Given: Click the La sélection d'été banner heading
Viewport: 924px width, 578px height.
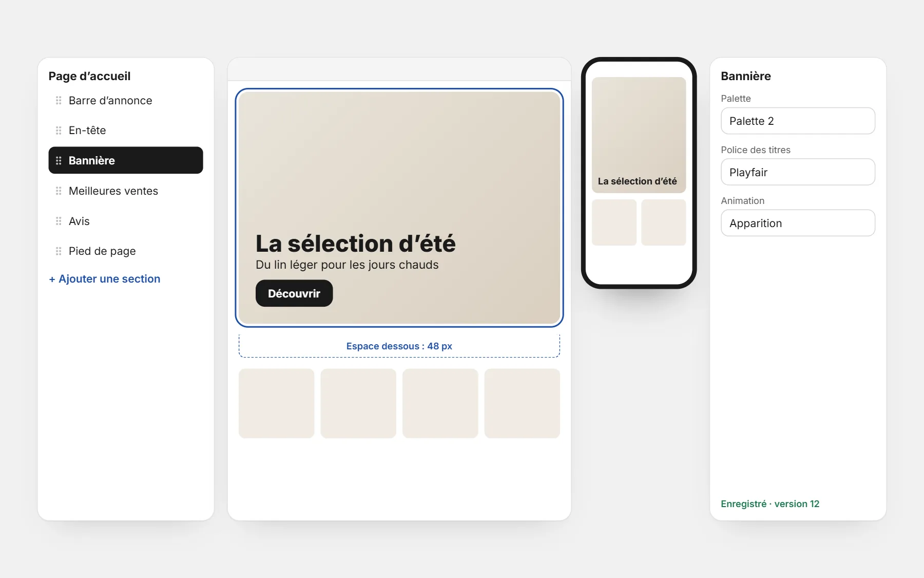Looking at the screenshot, I should tap(356, 244).
